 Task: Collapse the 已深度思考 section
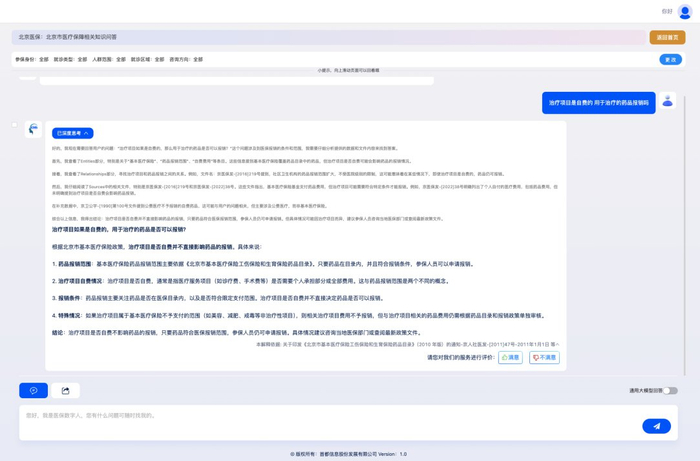73,133
